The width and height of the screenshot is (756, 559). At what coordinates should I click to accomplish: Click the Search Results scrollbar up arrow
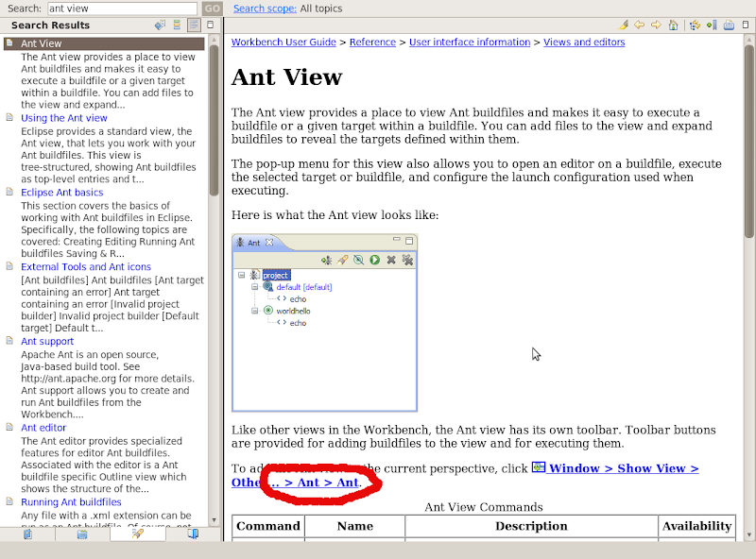pyautogui.click(x=215, y=39)
